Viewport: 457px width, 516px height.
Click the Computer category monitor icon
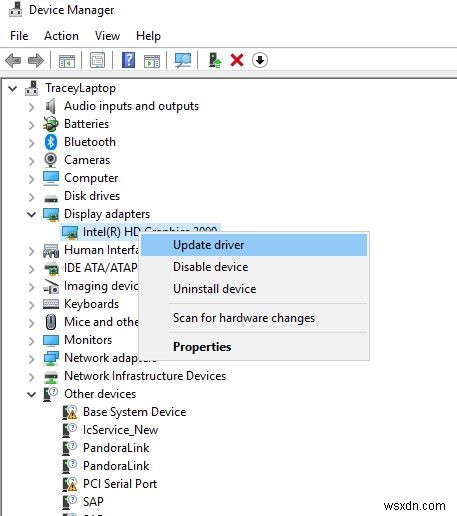click(x=51, y=178)
